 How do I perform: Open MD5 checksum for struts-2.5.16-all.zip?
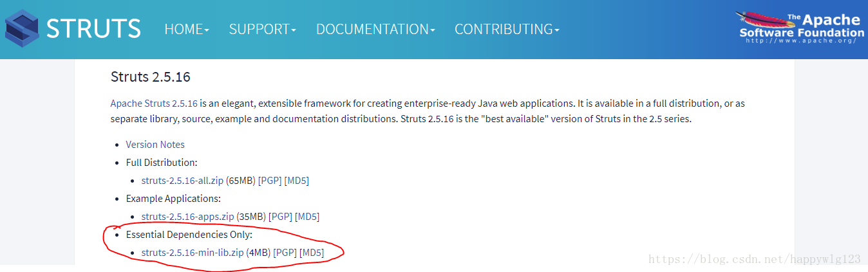[297, 181]
